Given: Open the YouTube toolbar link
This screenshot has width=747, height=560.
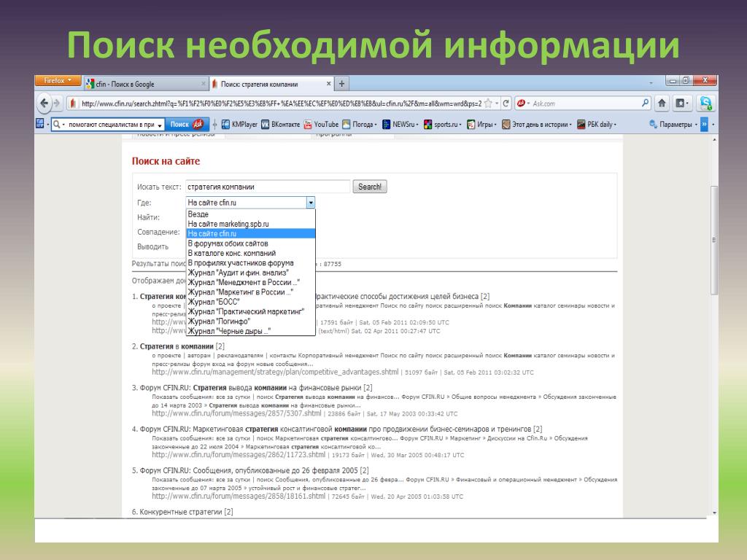Looking at the screenshot, I should coord(321,124).
